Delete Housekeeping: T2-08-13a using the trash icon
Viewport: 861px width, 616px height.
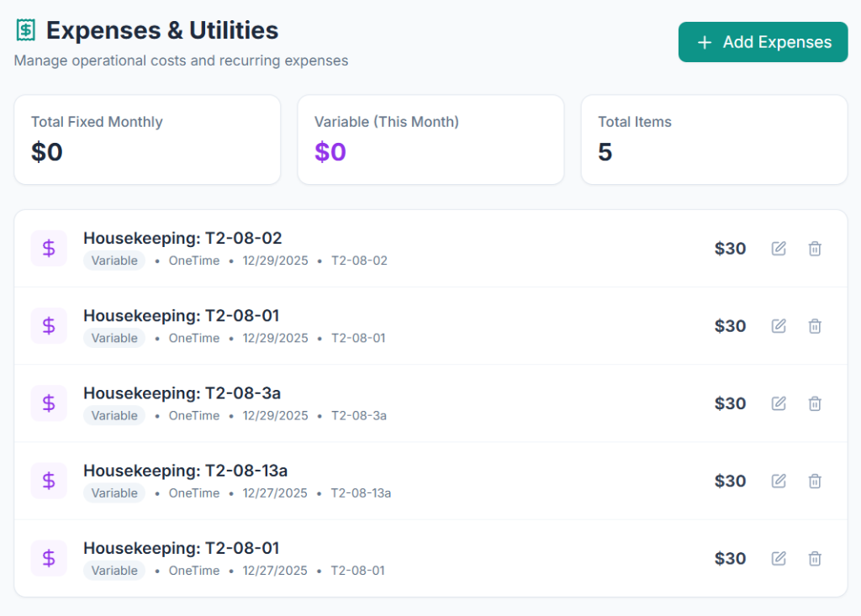point(814,481)
